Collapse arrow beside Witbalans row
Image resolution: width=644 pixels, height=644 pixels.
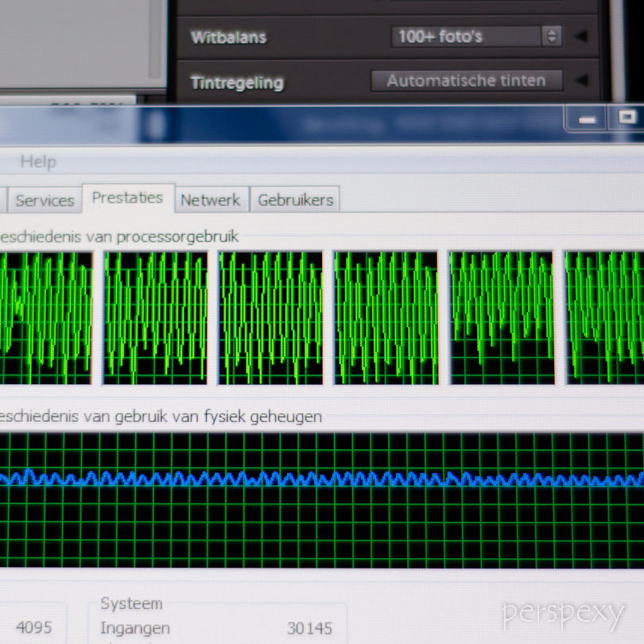pos(581,37)
